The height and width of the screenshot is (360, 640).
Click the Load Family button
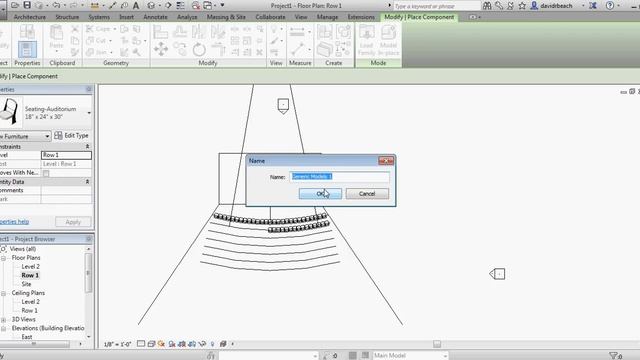click(366, 40)
